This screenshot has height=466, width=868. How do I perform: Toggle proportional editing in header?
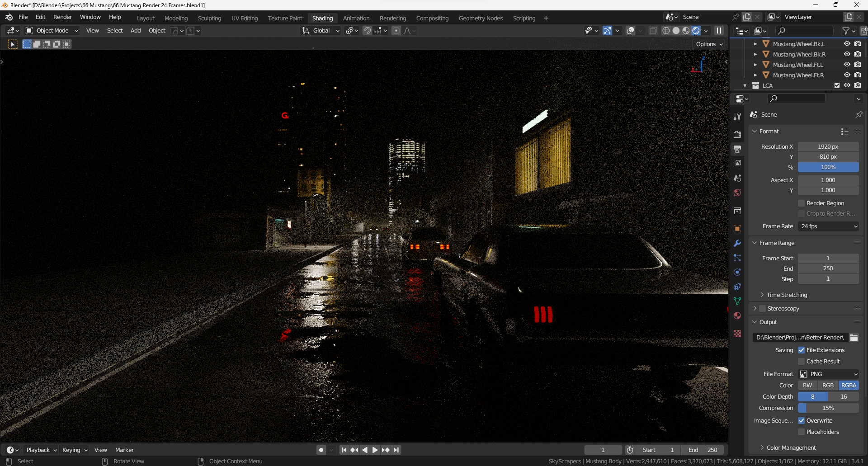[396, 31]
